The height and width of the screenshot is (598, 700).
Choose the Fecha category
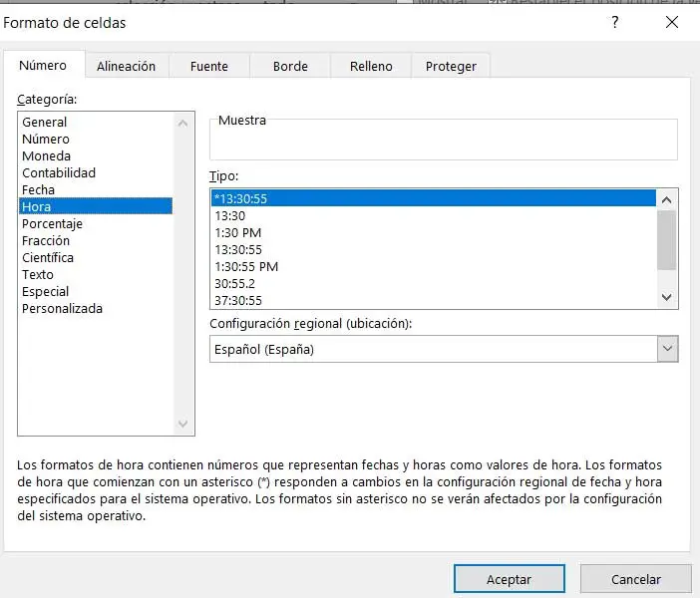39,189
